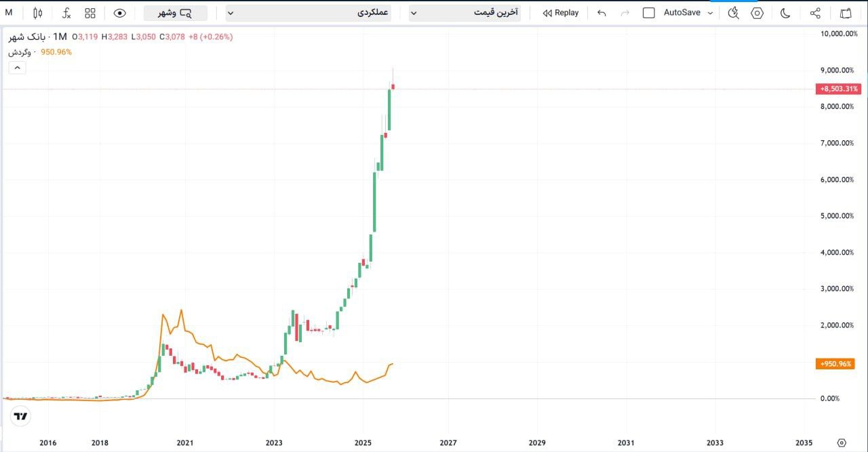
Task: Open the chart layout grid templates
Action: click(90, 13)
